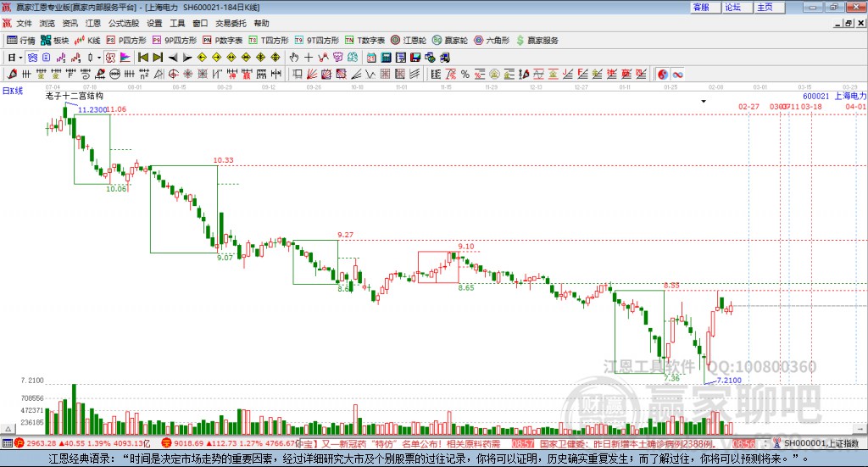Click the black right arrow icon
The width and height of the screenshot is (868, 467).
point(187,58)
